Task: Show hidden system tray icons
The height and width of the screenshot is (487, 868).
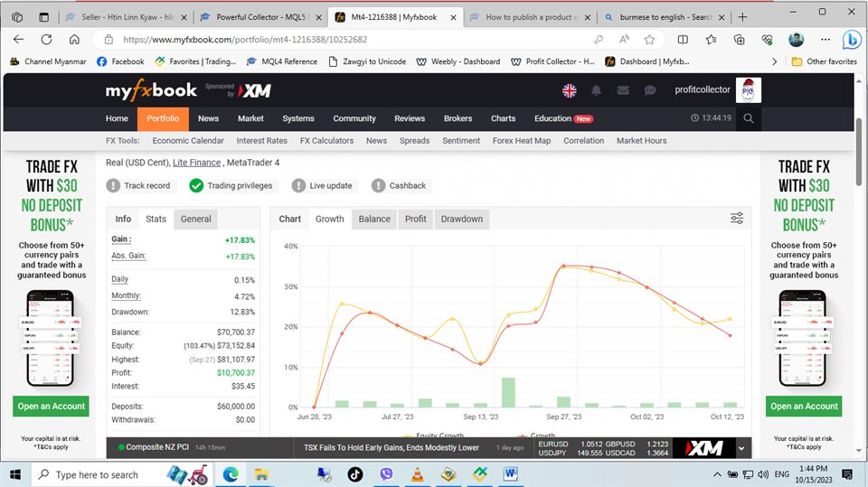Action: click(x=717, y=474)
